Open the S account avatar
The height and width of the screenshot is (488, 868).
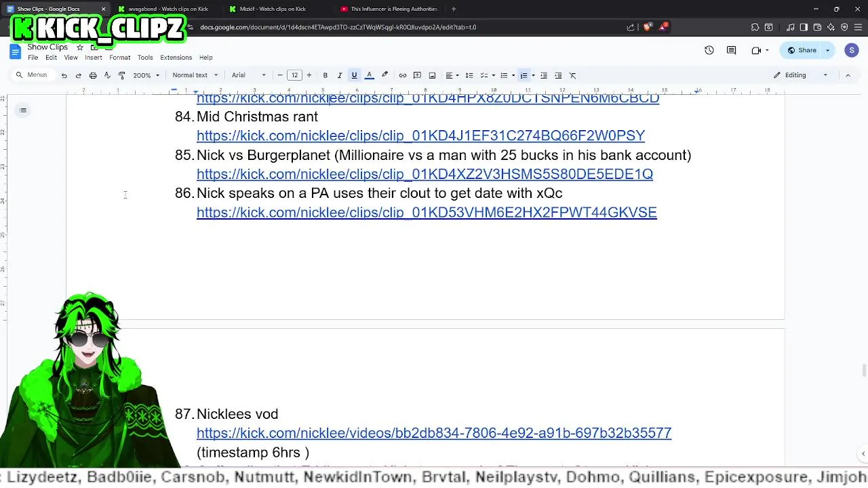click(x=852, y=50)
